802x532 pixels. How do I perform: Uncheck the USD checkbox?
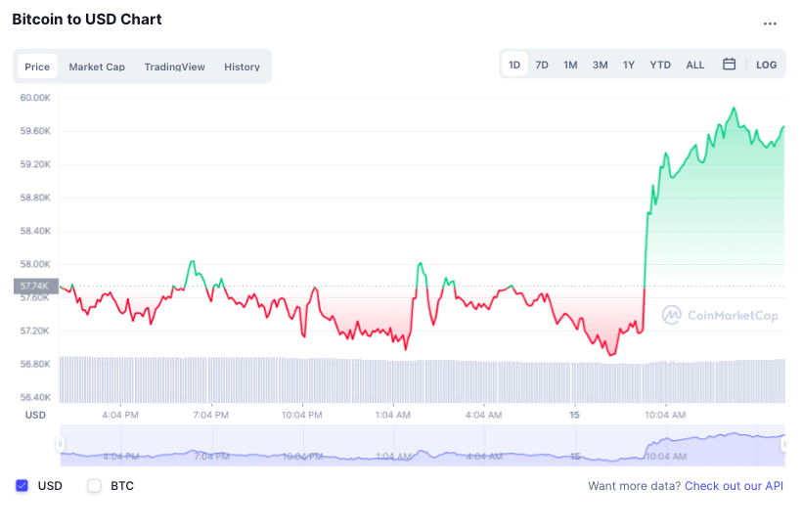coord(22,486)
